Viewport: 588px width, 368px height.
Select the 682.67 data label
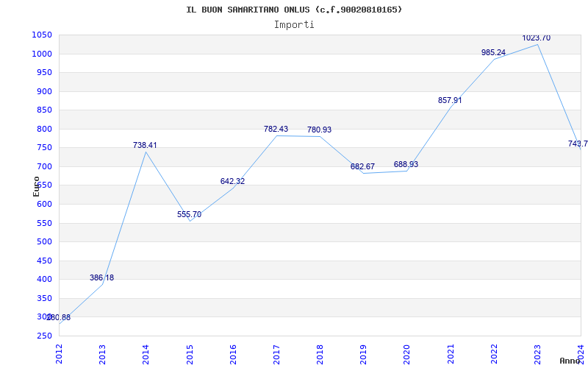pos(362,167)
